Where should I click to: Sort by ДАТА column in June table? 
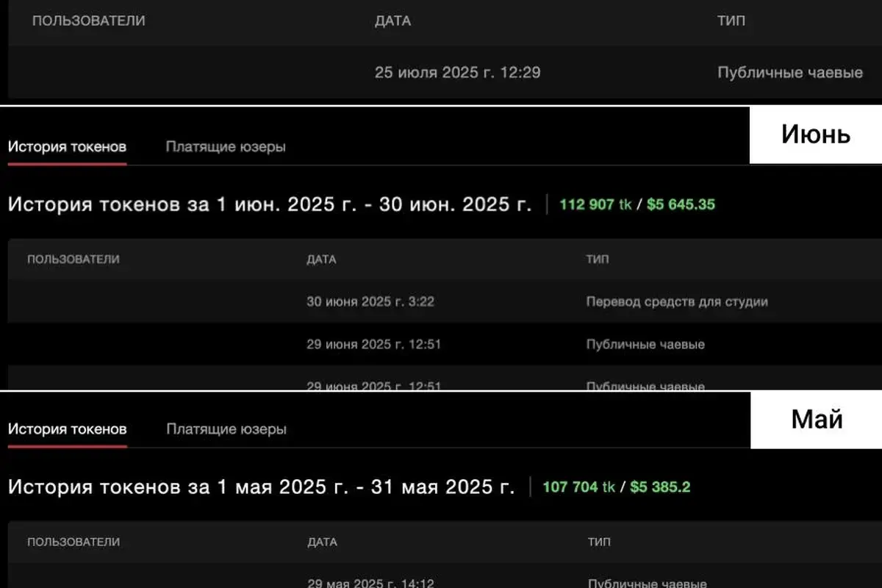(x=321, y=259)
